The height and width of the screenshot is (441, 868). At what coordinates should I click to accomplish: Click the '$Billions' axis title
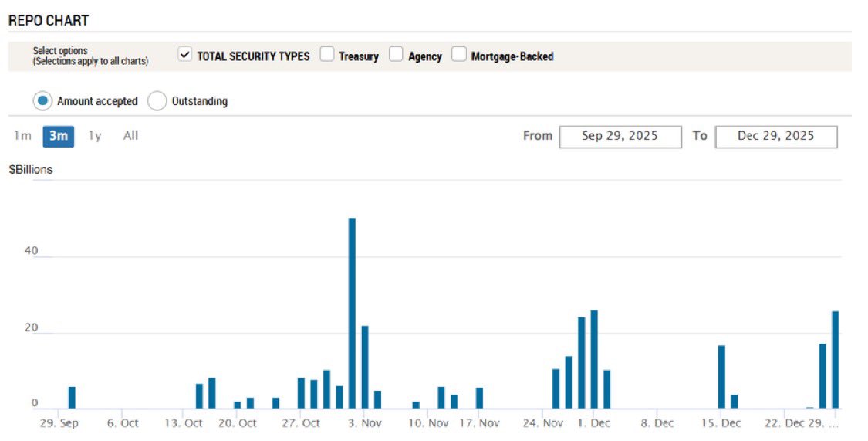click(x=31, y=170)
